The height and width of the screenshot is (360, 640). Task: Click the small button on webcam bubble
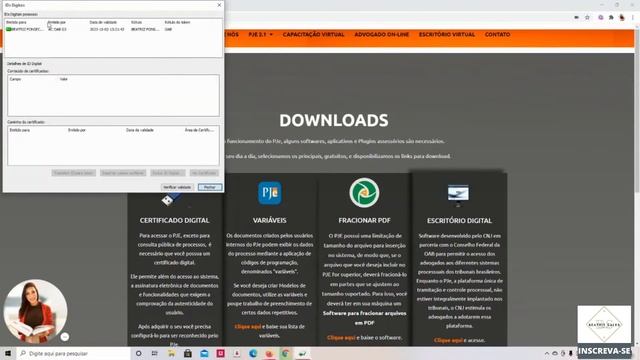(64, 337)
